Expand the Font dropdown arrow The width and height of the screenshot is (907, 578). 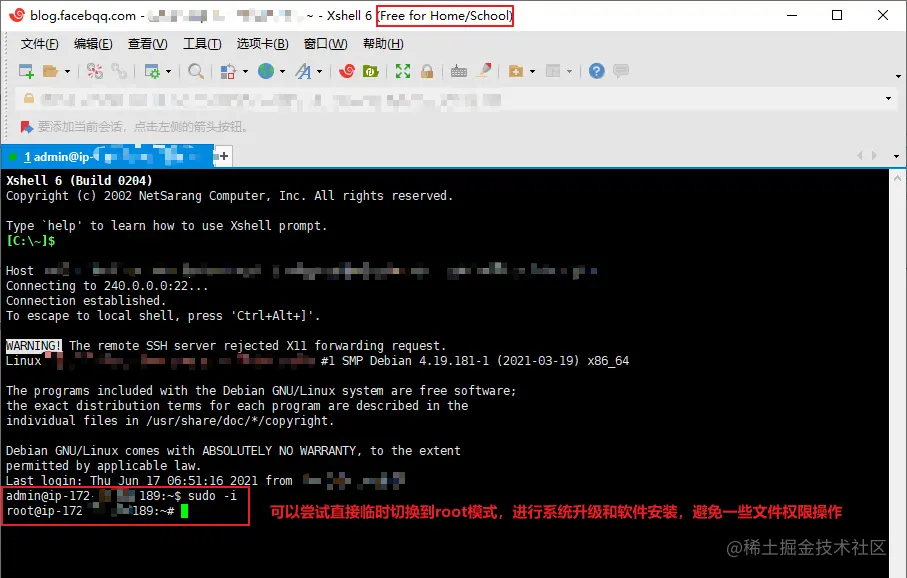[319, 71]
